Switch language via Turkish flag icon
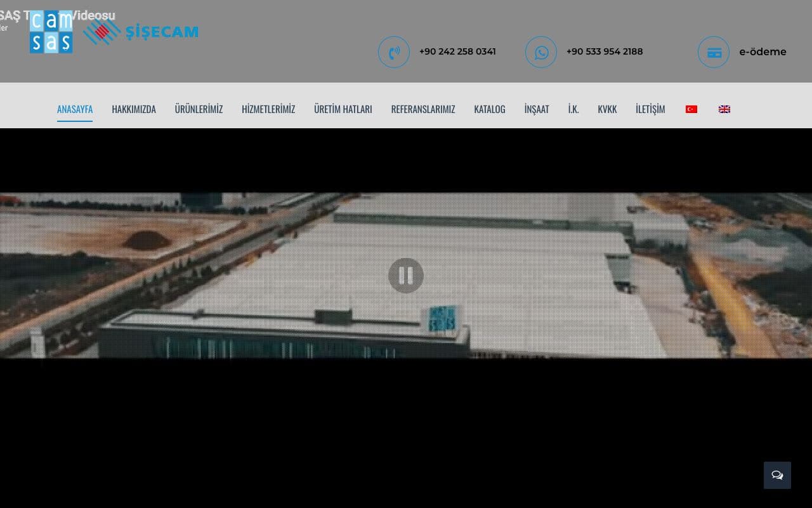Image resolution: width=812 pixels, height=508 pixels. [x=691, y=109]
